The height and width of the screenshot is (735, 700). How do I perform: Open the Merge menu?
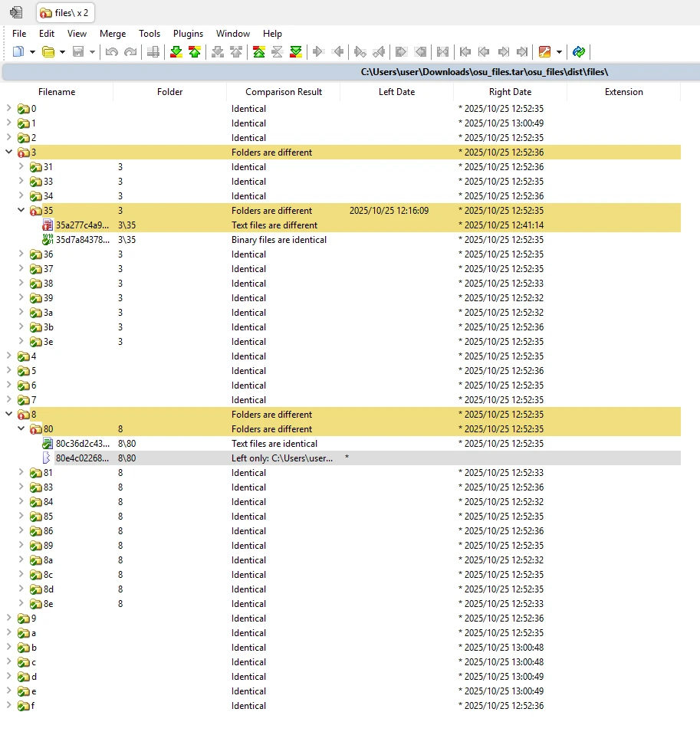[x=113, y=34]
